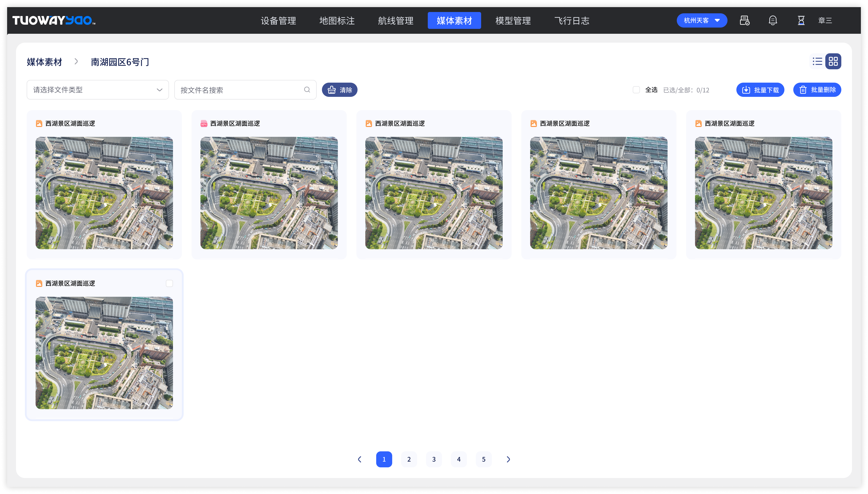Open the 杭州天客 organization dropdown
The height and width of the screenshot is (494, 868).
pyautogui.click(x=702, y=20)
